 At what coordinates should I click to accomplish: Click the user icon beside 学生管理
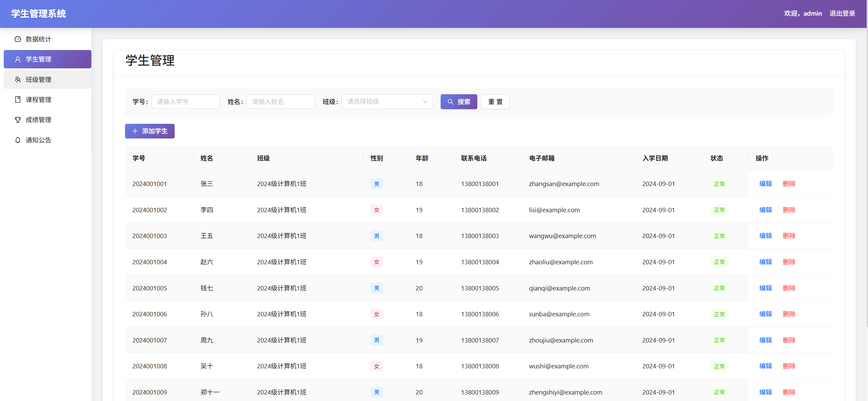tap(18, 59)
